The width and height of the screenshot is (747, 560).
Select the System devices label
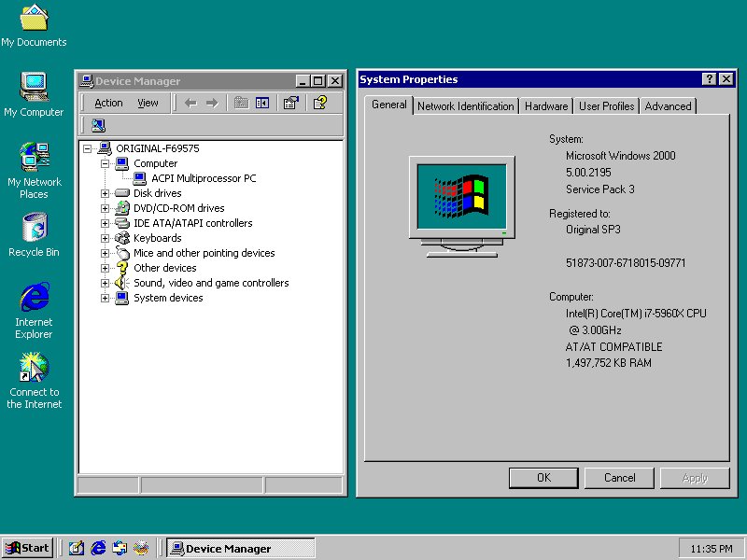pyautogui.click(x=168, y=298)
